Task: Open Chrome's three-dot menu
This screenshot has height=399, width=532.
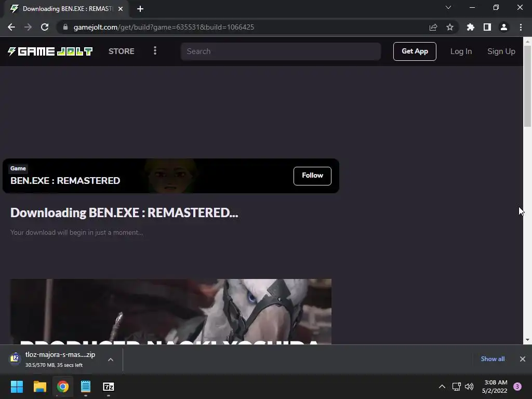Action: [521, 27]
